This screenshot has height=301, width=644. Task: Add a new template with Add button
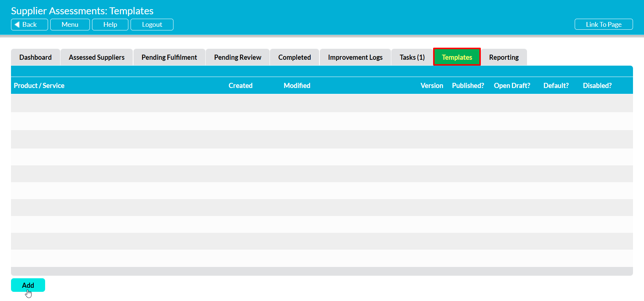coord(28,285)
